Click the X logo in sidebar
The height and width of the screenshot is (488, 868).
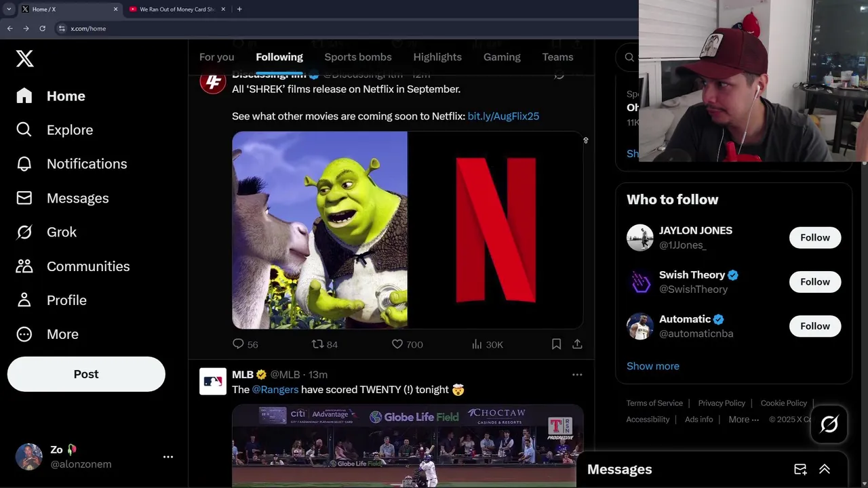pos(25,58)
